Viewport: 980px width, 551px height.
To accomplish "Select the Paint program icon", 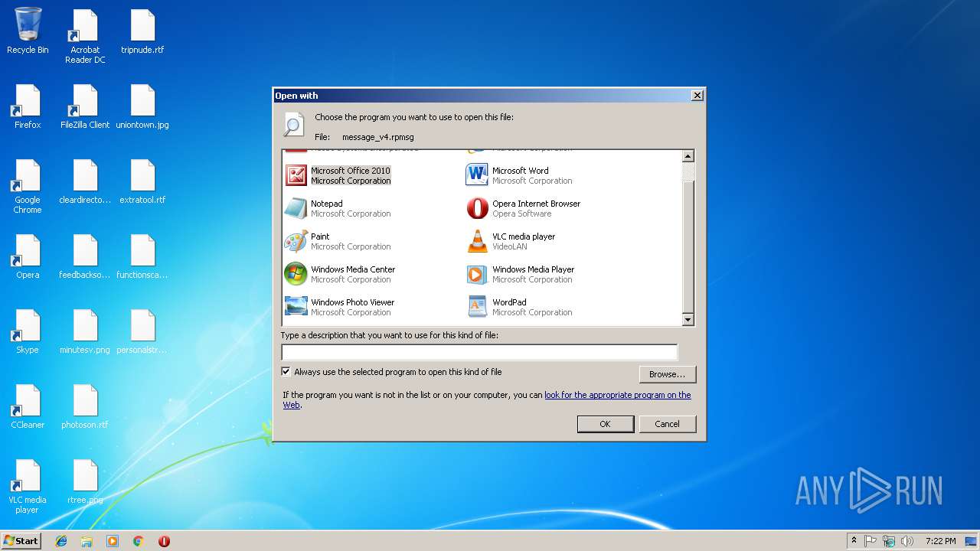I will (x=296, y=241).
